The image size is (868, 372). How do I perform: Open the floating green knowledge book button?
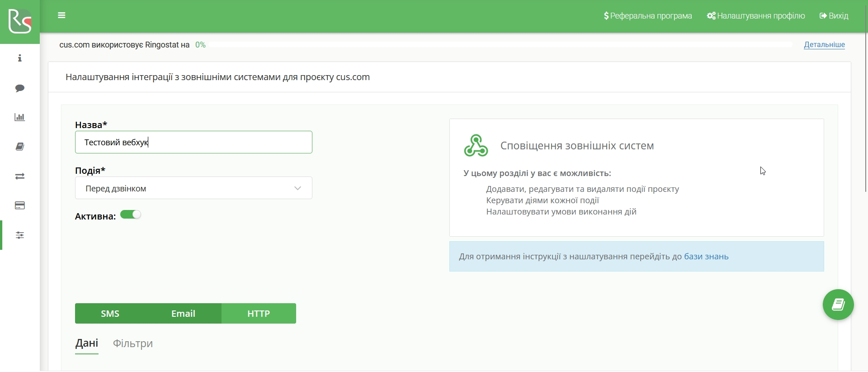click(x=838, y=305)
